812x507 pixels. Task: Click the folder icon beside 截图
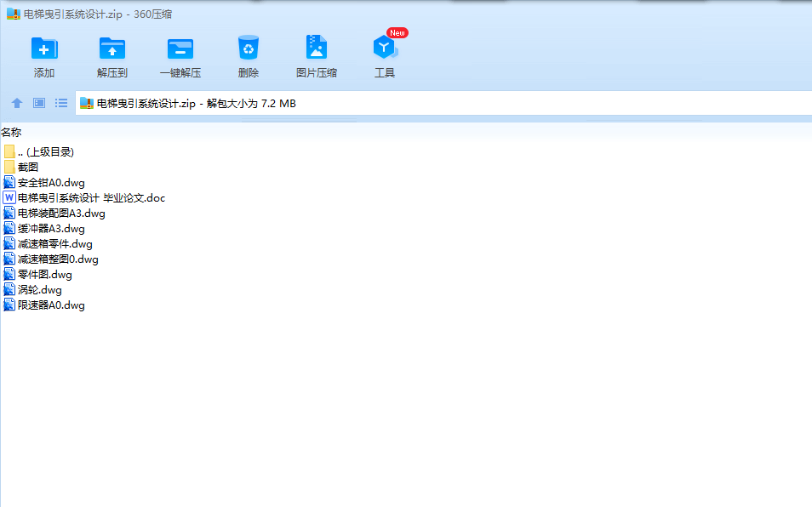[9, 167]
